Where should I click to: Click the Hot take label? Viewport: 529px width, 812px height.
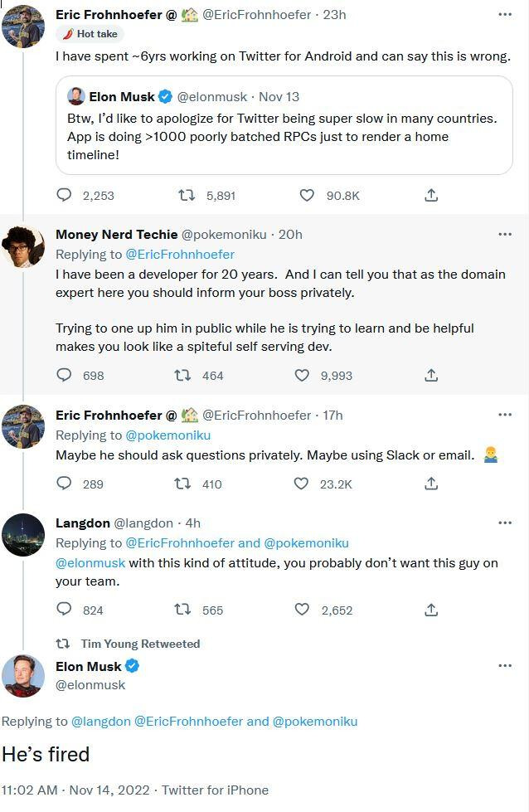(90, 34)
